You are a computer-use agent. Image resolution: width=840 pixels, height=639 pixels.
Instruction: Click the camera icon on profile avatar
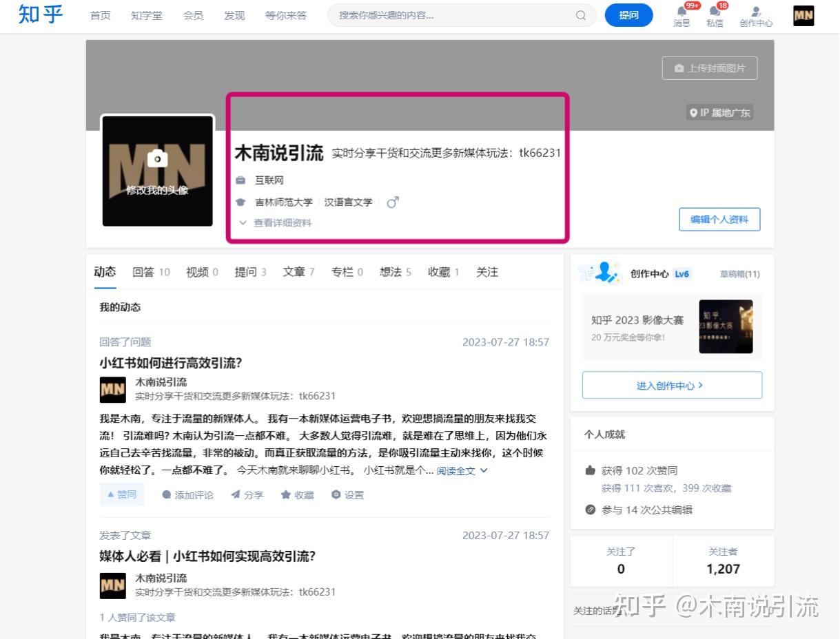(157, 158)
